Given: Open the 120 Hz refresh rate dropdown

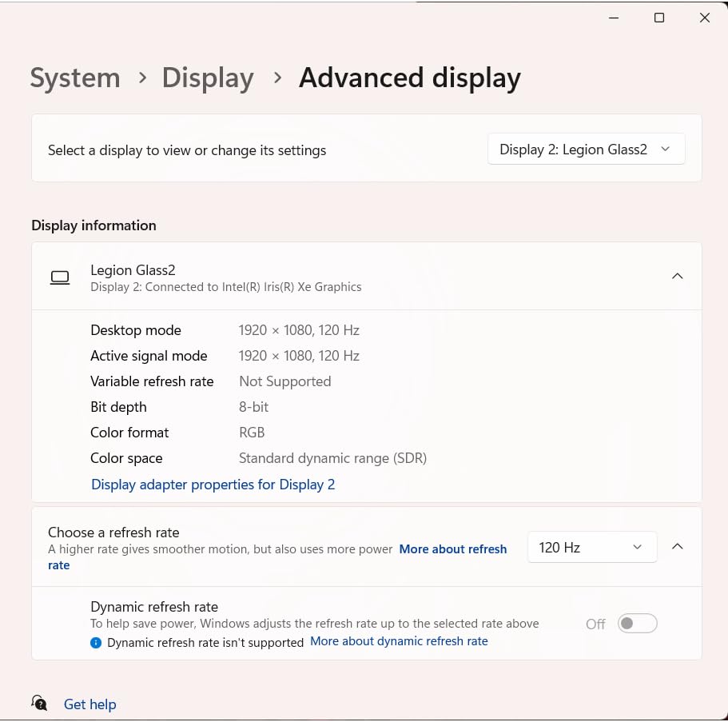Looking at the screenshot, I should pos(591,548).
